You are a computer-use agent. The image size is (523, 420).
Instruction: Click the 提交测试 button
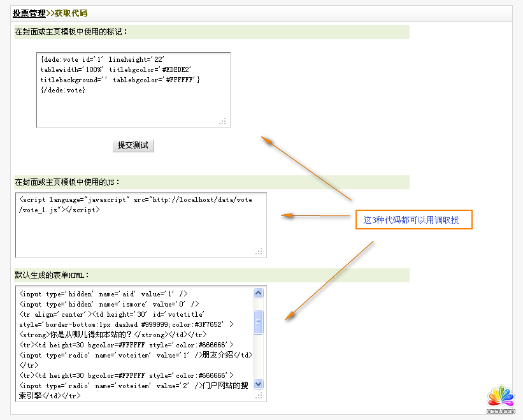coord(133,145)
